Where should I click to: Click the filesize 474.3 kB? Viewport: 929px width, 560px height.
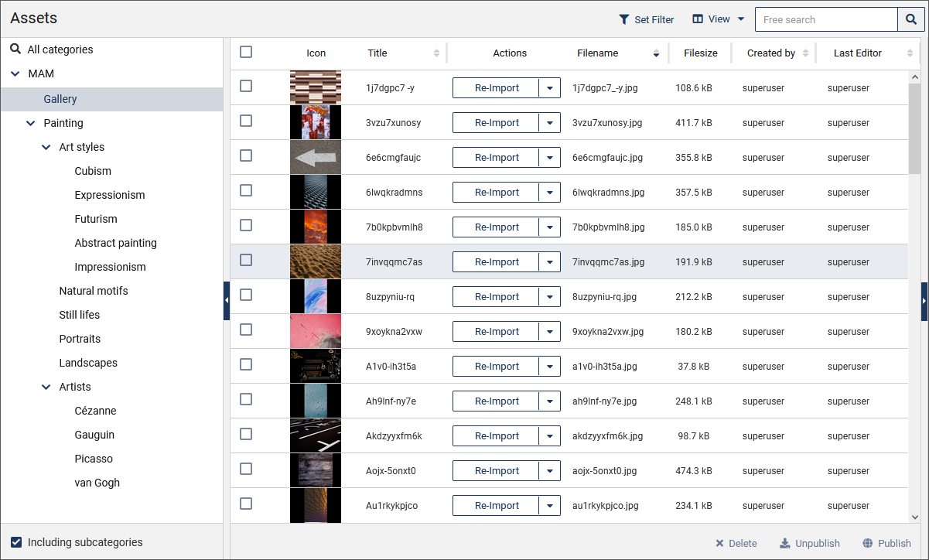(x=694, y=471)
